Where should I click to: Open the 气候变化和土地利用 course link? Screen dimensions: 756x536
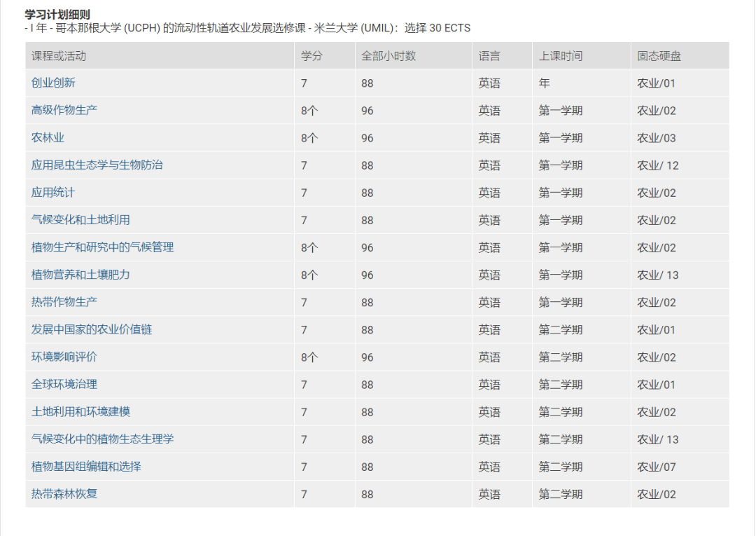[80, 220]
